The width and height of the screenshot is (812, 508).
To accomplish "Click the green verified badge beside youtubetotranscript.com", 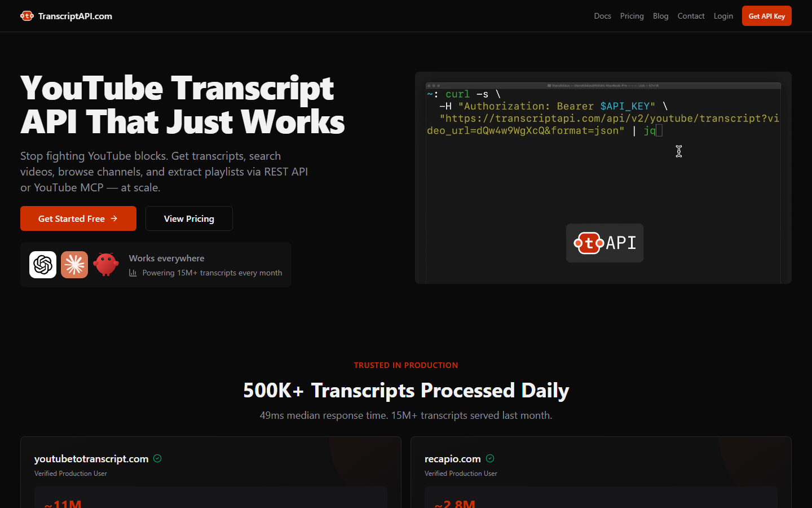I will click(157, 458).
